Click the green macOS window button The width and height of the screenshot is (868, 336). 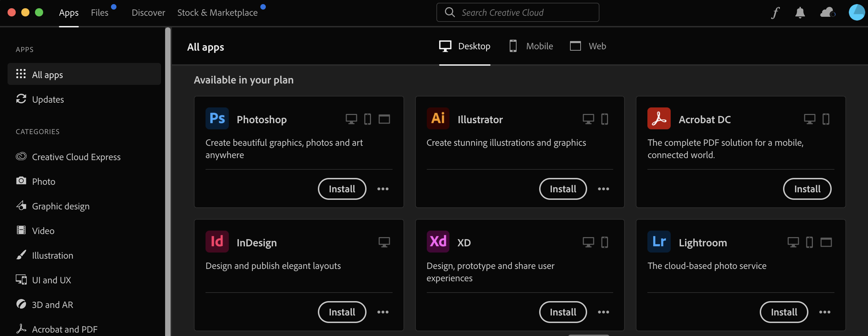(39, 12)
